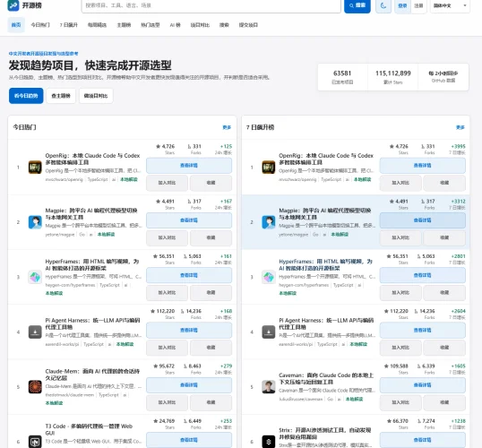Click 加入对比 for Pi Agent Harness in 7 日飙升 panel

[x=400, y=348]
